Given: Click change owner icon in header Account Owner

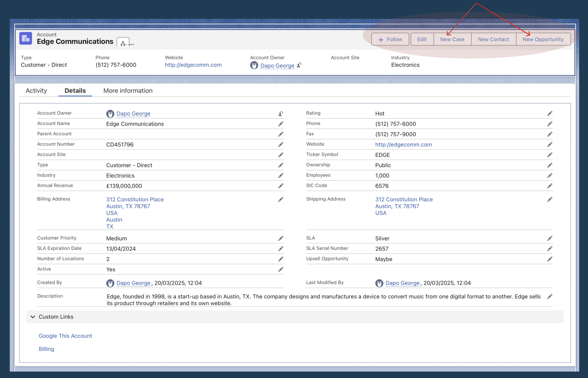Looking at the screenshot, I should pos(299,65).
